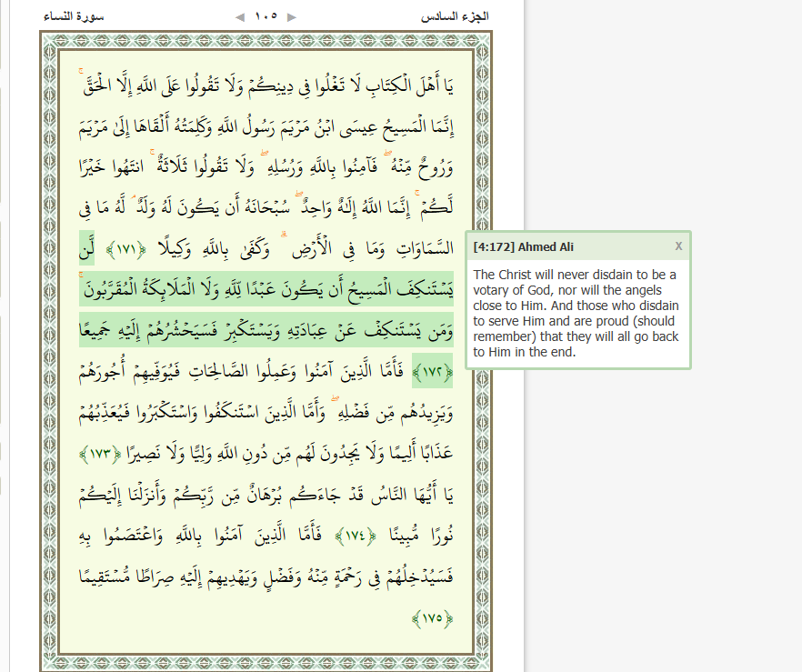Click the right page navigation arrow

click(291, 16)
